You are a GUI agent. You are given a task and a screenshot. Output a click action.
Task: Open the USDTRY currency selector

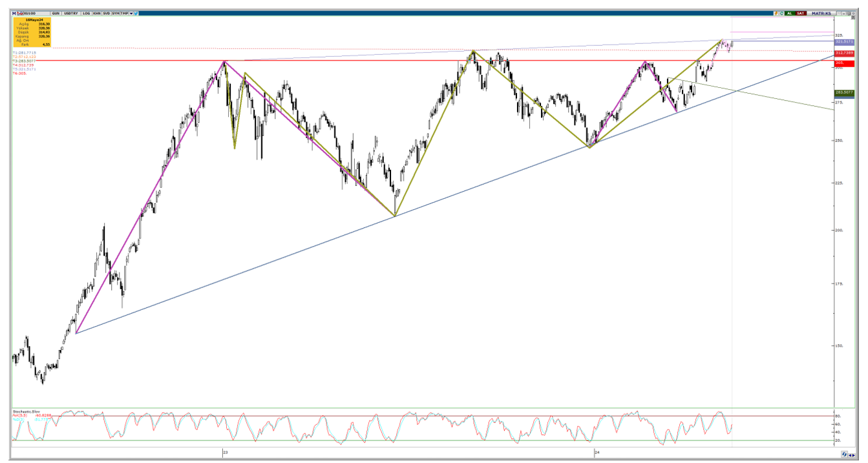tap(71, 13)
